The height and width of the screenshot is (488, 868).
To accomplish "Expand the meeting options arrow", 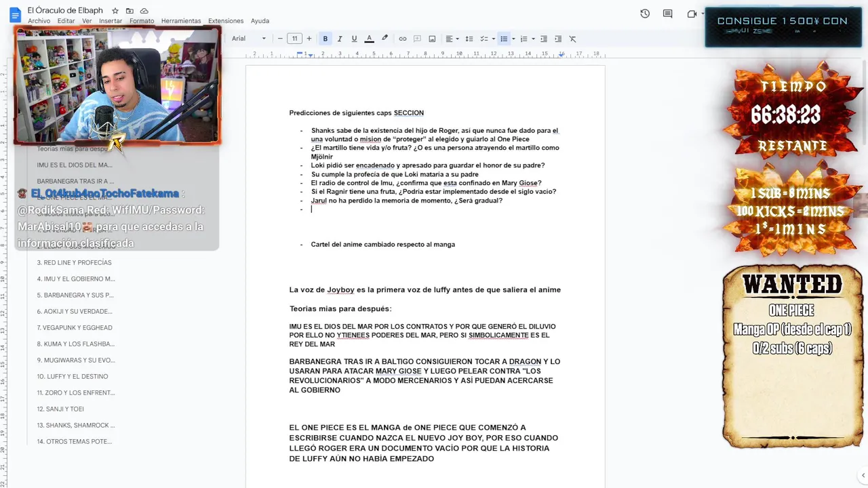I will pyautogui.click(x=702, y=14).
